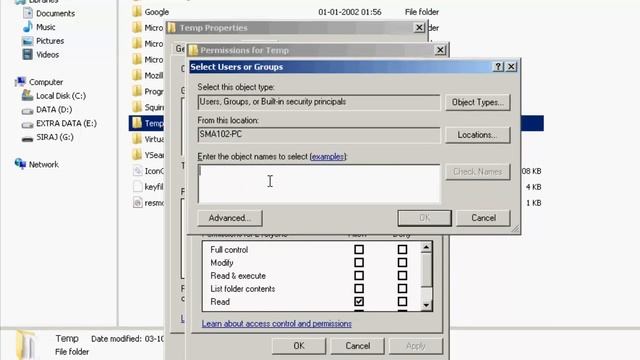The image size is (640, 360).
Task: Click the 1 KB file size cell
Action: pos(533,203)
